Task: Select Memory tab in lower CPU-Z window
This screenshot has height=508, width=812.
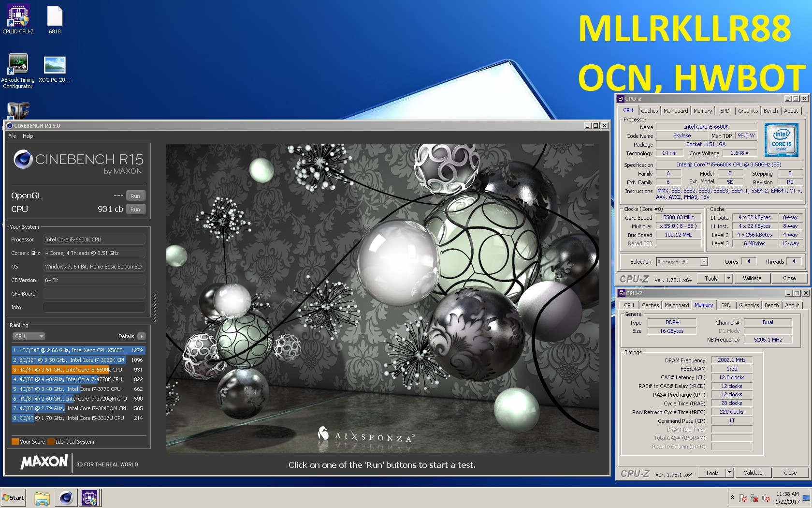Action: click(704, 305)
